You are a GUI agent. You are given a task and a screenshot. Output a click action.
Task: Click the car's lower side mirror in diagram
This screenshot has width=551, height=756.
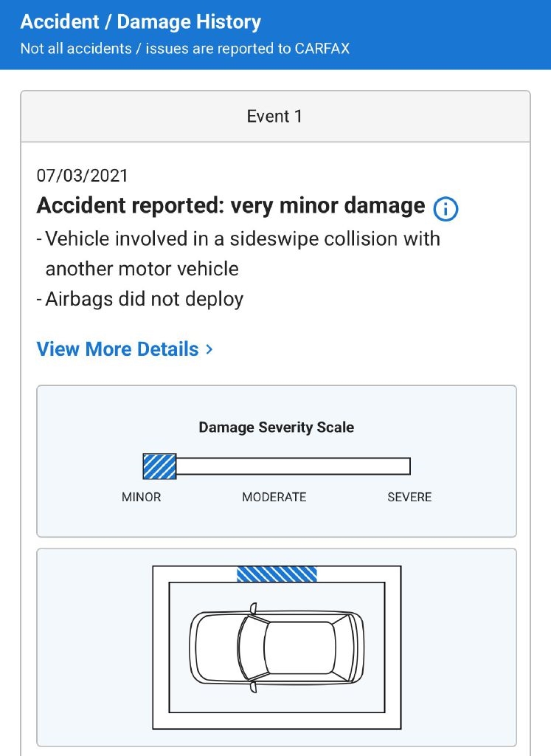pos(252,686)
